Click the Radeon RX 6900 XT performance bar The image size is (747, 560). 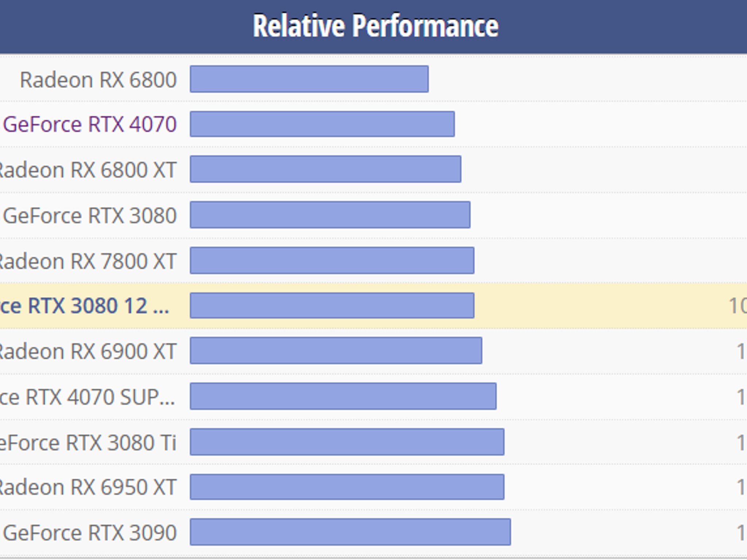click(x=336, y=351)
